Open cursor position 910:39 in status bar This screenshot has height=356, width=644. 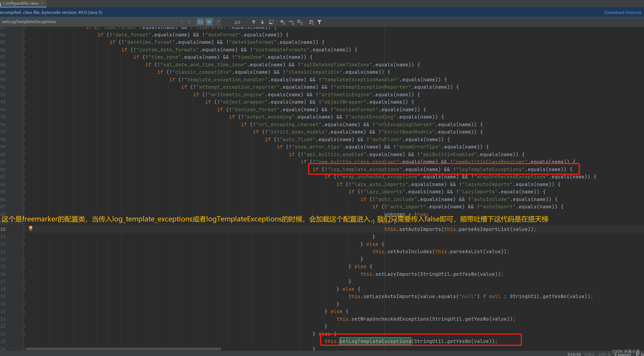point(574,354)
